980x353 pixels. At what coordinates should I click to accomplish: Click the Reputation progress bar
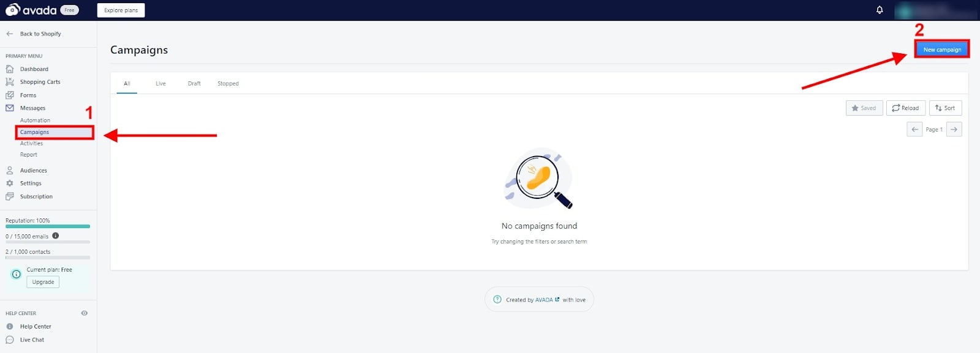pos(48,226)
